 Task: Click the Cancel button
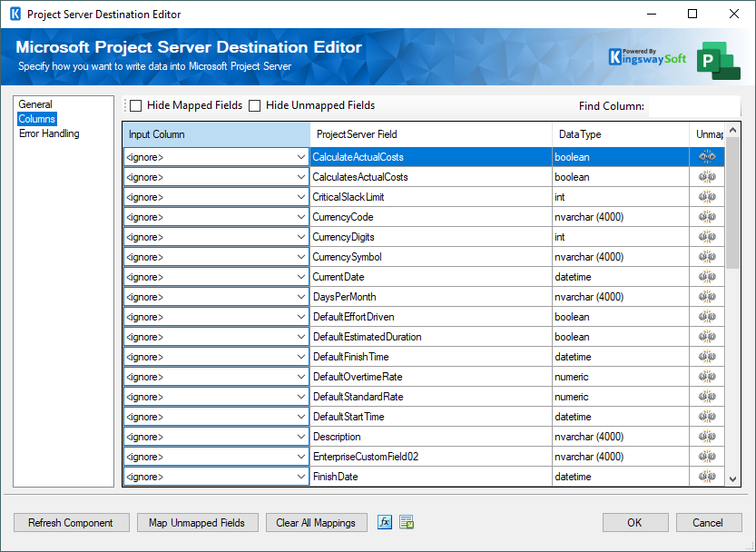coord(708,523)
